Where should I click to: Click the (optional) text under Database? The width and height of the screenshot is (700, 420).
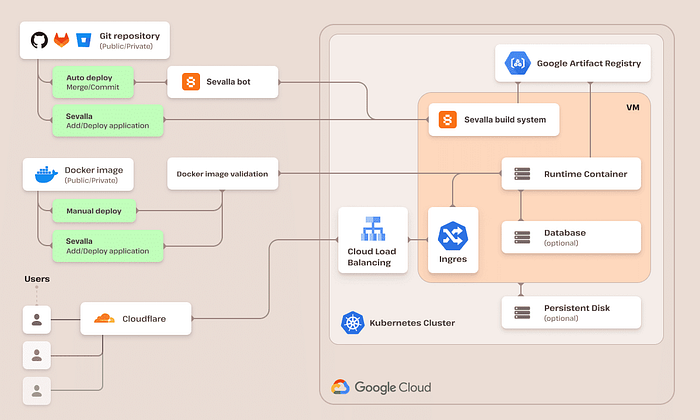click(561, 243)
